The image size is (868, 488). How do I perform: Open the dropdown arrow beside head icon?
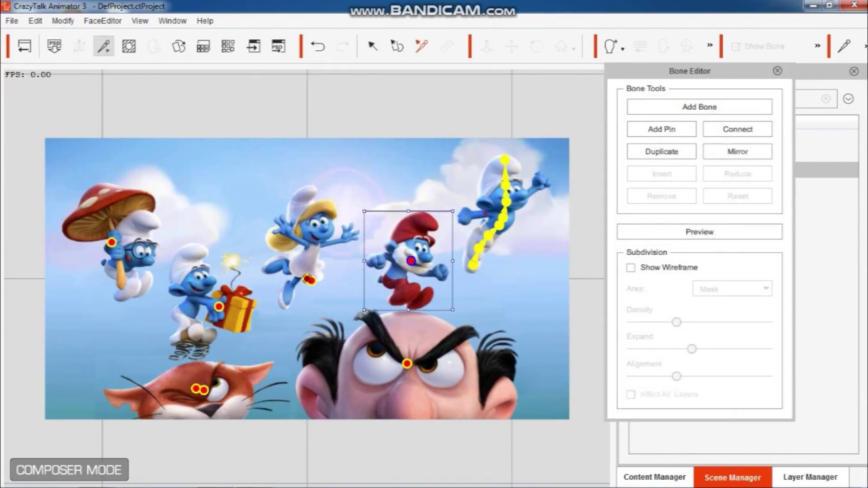[623, 48]
